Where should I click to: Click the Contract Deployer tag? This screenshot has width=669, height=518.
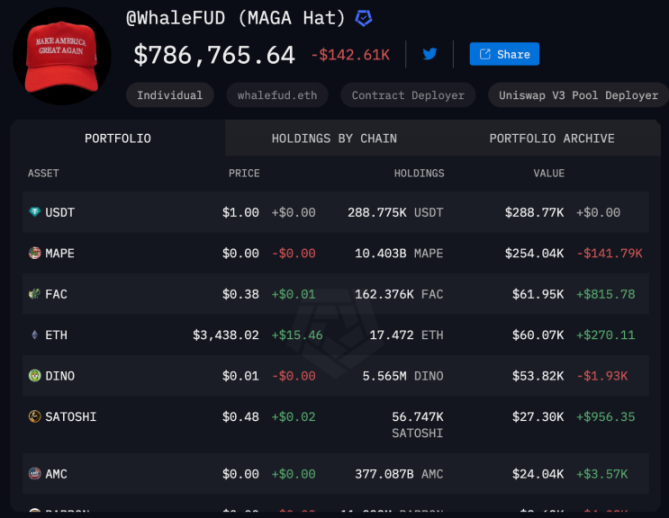click(408, 95)
